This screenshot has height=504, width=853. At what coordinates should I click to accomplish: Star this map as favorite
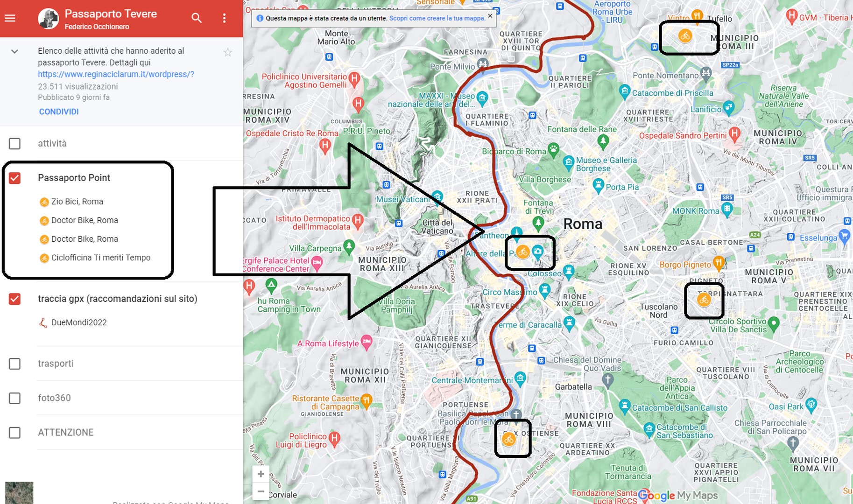228,52
